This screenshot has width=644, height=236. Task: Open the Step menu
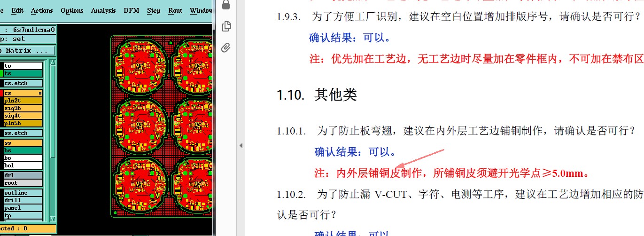[154, 10]
